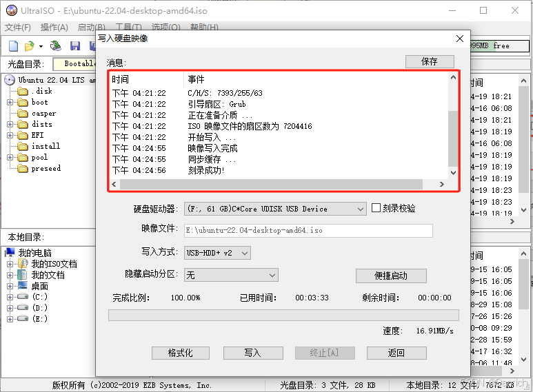
Task: Click the 我的文档 icon
Action: point(23,275)
